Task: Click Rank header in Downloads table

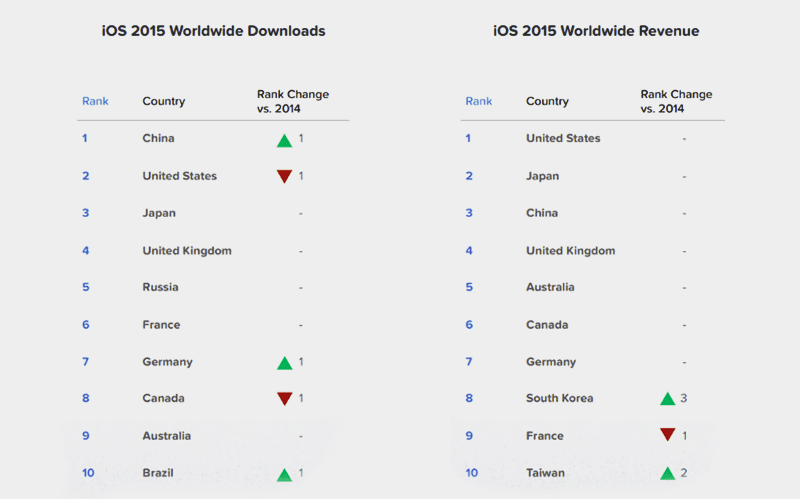Action: tap(95, 101)
